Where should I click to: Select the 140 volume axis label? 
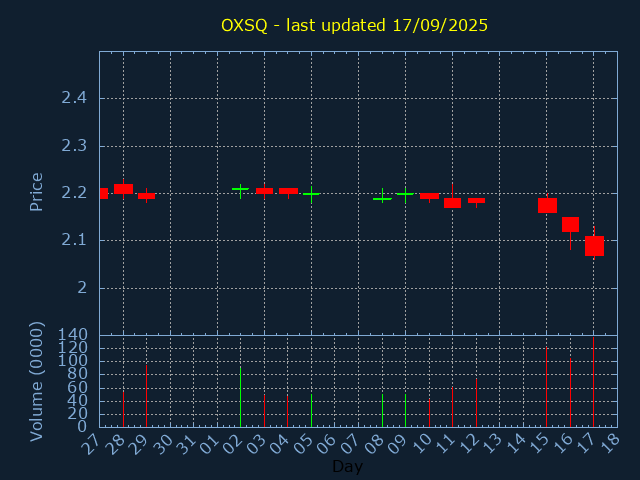pos(73,335)
